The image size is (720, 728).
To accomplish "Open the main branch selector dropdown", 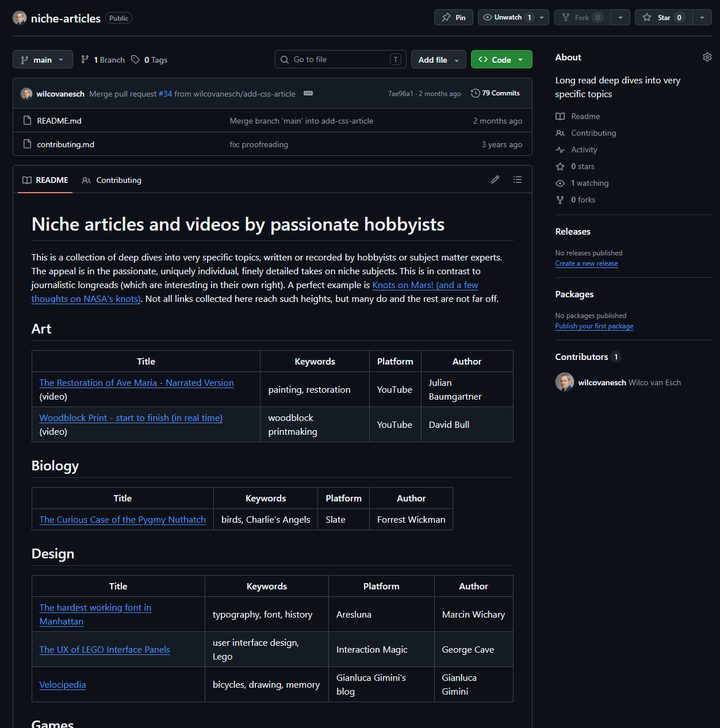I will pyautogui.click(x=43, y=59).
